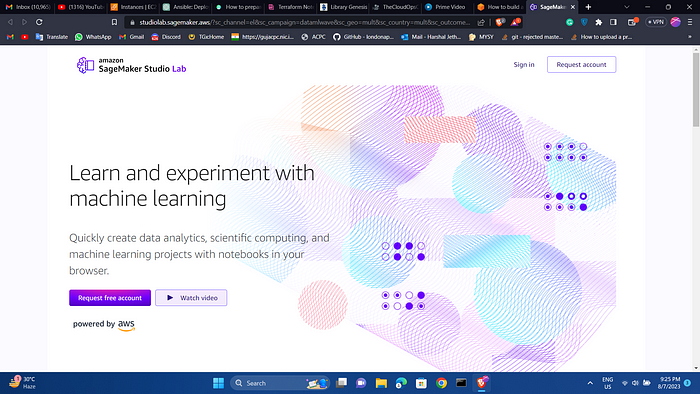700x394 pixels.
Task: Show hidden system tray icons
Action: [590, 383]
